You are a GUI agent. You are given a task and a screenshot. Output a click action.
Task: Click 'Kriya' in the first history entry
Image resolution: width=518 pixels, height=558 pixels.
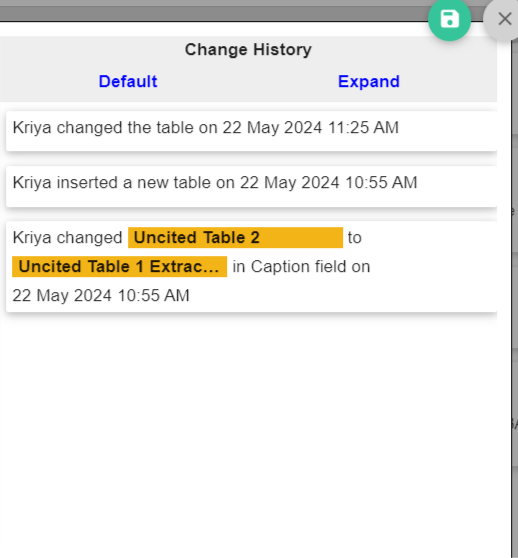pos(32,127)
